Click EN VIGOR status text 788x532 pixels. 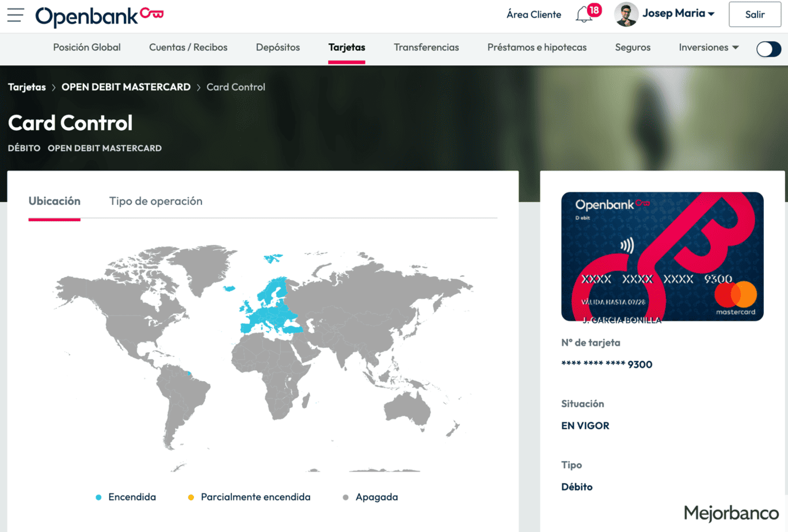(585, 425)
